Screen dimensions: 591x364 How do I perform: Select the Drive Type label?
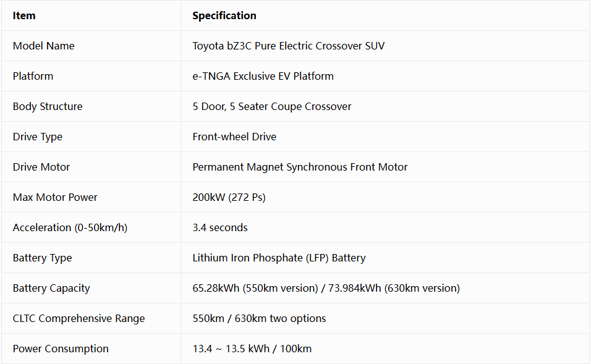(x=38, y=137)
